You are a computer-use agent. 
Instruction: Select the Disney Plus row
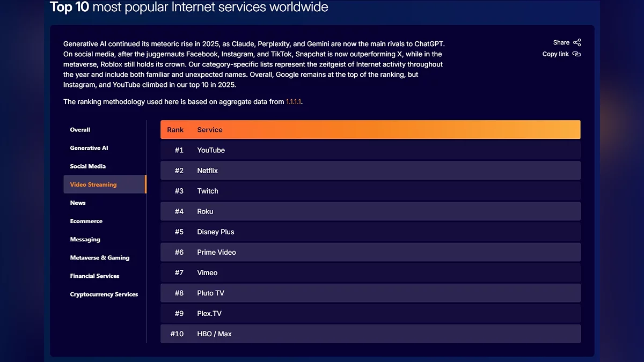370,232
